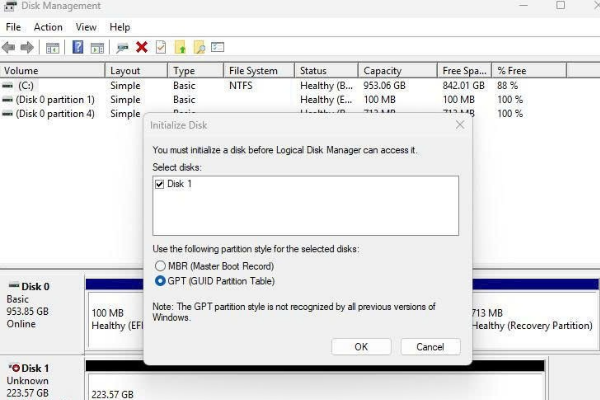This screenshot has width=600, height=400.
Task: Select the 223.57 GB unallocated block
Action: click(316, 387)
